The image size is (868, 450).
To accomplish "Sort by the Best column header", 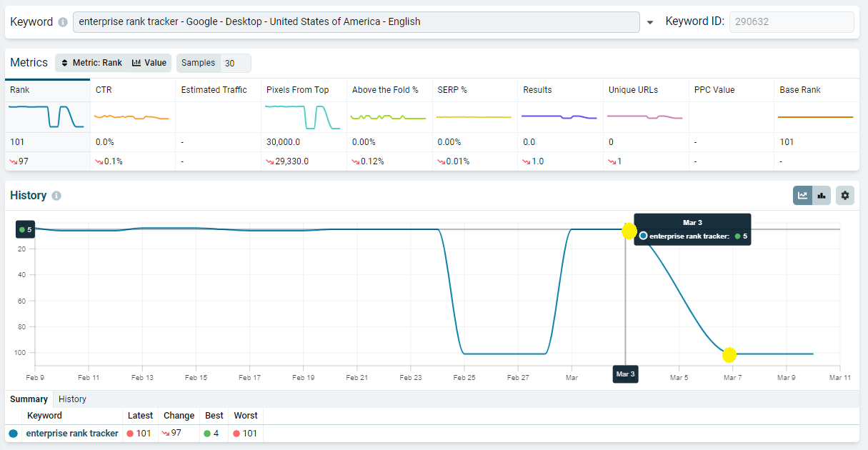I will pos(214,416).
